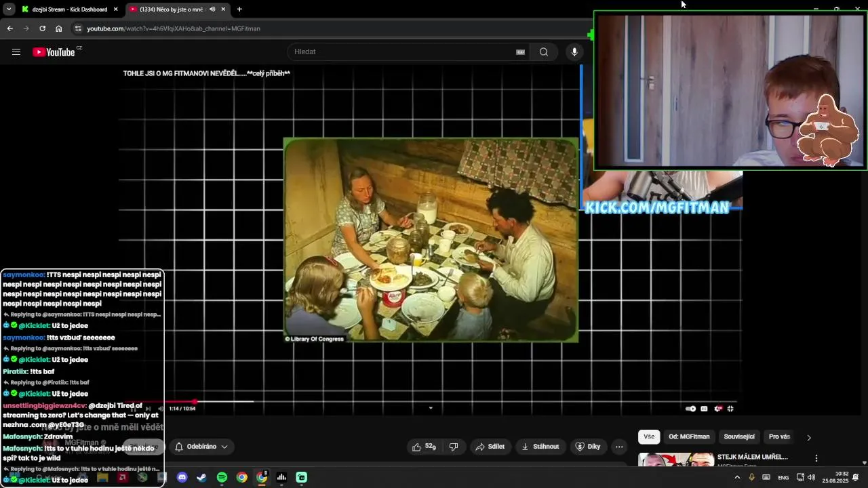
Task: Open the audio bars app on taskbar
Action: pyautogui.click(x=281, y=478)
